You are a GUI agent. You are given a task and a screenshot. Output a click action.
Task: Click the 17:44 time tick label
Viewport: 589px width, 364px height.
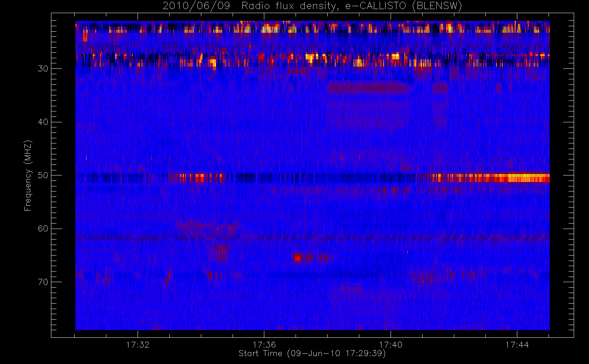517,345
